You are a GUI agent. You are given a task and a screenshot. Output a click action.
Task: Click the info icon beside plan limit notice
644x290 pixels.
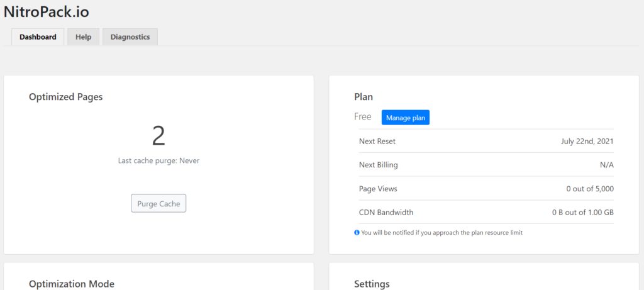357,233
